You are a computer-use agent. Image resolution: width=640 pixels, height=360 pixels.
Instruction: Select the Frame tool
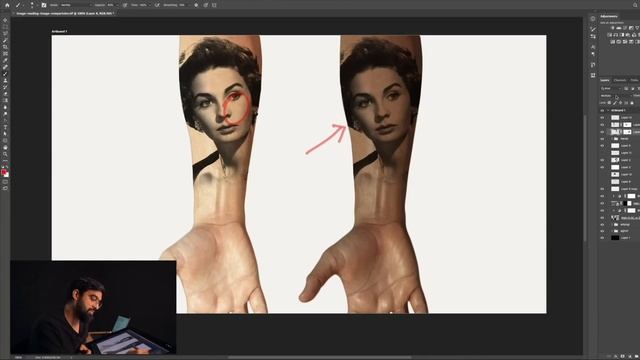tap(5, 53)
